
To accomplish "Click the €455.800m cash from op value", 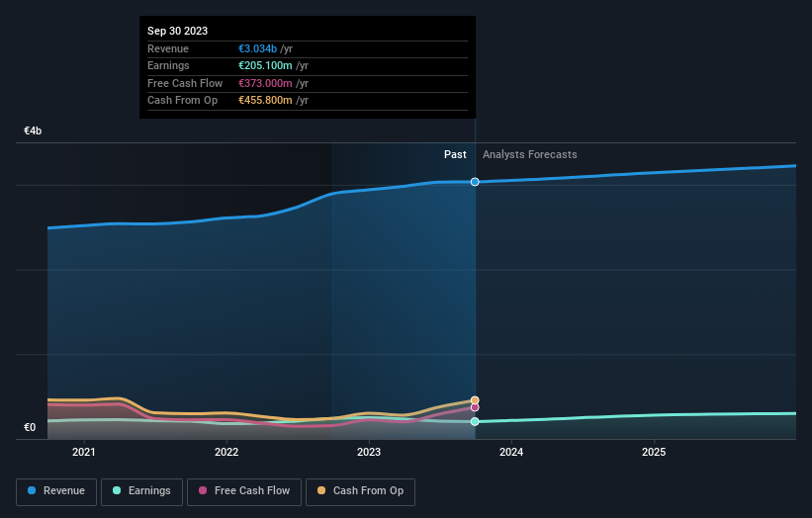I will point(265,101).
